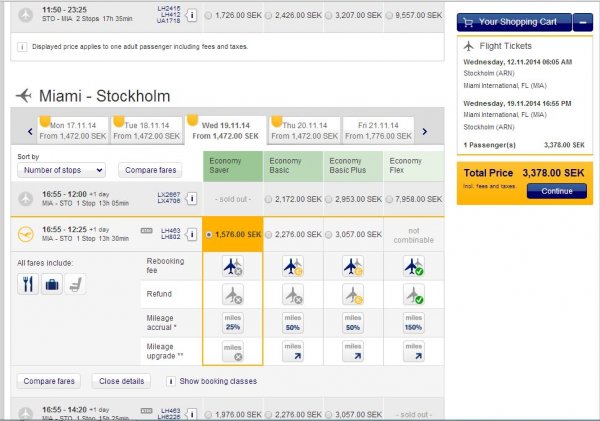Screen dimensions: 600x421
Task: Switch to the Mon 17.11.14 date tab
Action: click(x=69, y=128)
